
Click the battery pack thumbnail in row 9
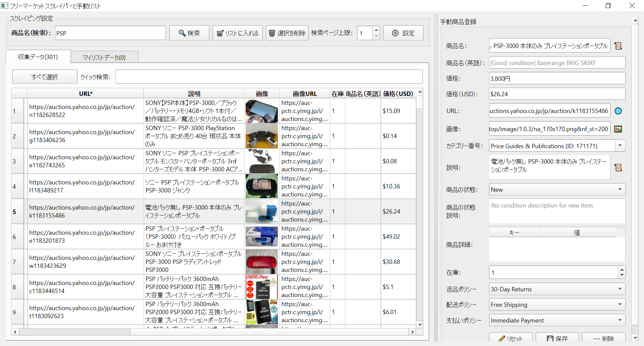pos(262,312)
